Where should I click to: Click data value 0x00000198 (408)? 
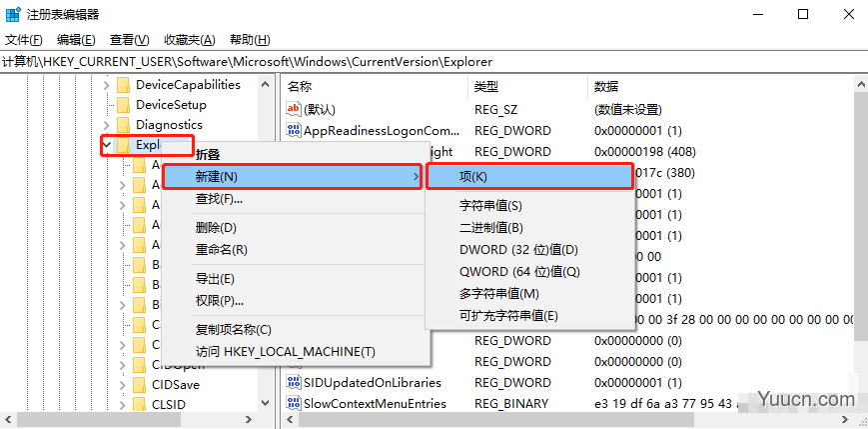point(645,152)
